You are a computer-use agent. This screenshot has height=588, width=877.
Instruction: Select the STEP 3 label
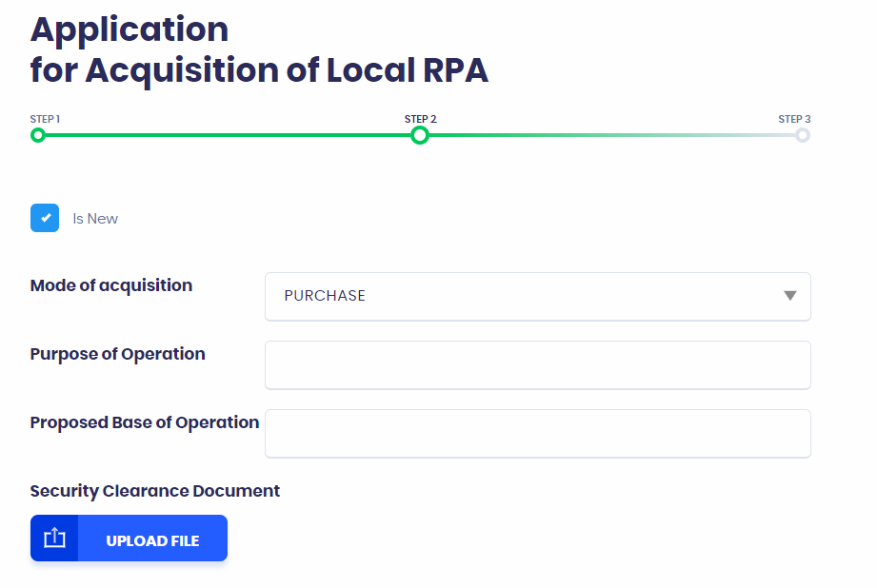(794, 119)
